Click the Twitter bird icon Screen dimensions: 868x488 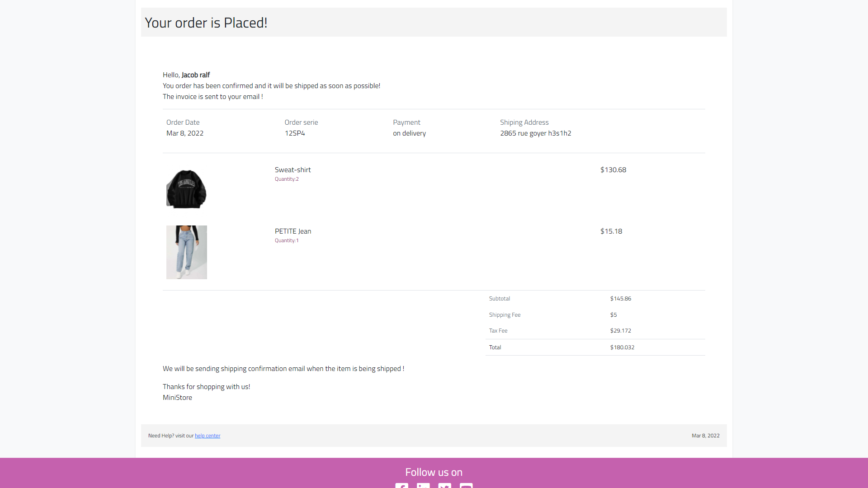pyautogui.click(x=444, y=486)
